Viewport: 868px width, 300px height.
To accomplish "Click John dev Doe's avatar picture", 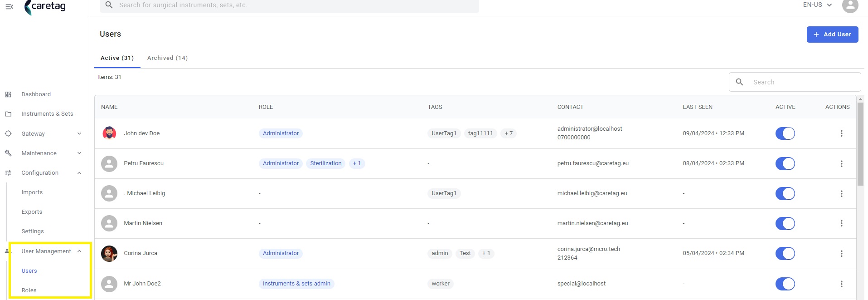I will point(109,133).
